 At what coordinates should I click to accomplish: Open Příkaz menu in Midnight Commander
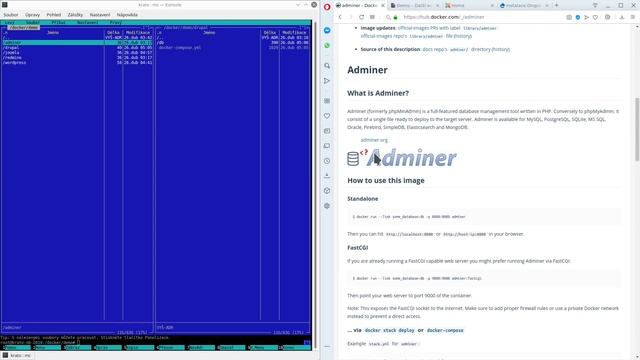58,23
